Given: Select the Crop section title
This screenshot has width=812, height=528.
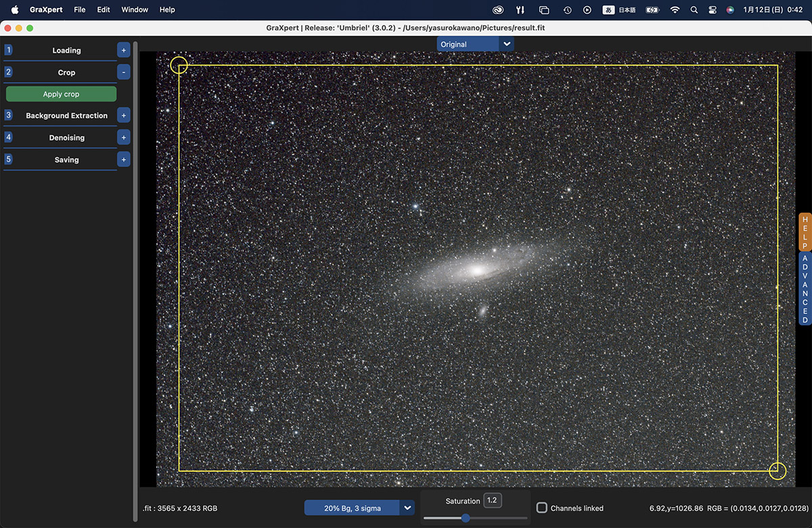Looking at the screenshot, I should (66, 72).
